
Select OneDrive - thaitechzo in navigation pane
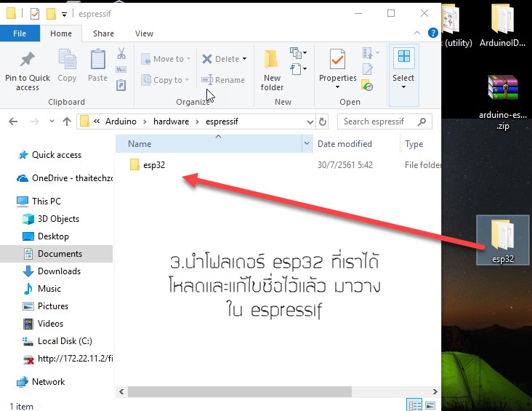tap(65, 178)
